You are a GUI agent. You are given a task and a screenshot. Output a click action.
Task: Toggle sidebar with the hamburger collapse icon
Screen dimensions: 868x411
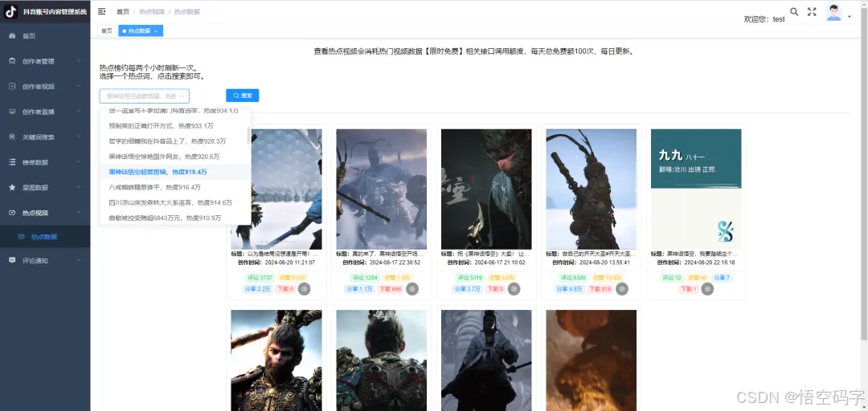click(102, 11)
